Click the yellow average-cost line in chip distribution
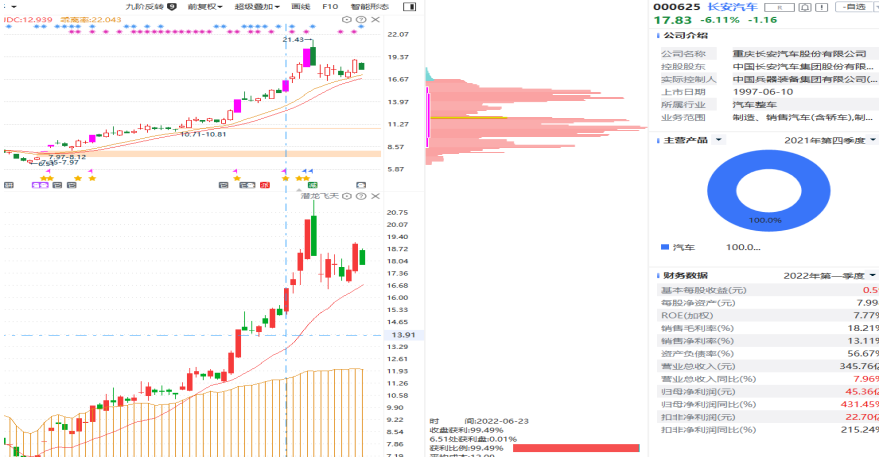 point(468,118)
